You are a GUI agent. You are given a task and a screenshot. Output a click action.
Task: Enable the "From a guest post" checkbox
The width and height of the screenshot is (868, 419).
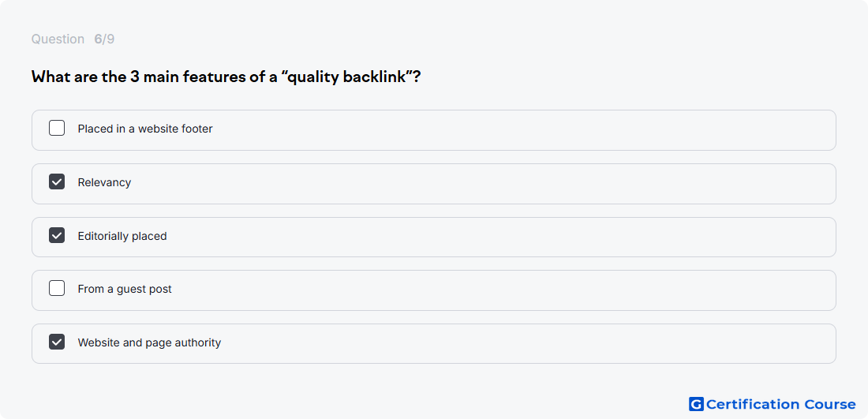(x=57, y=288)
